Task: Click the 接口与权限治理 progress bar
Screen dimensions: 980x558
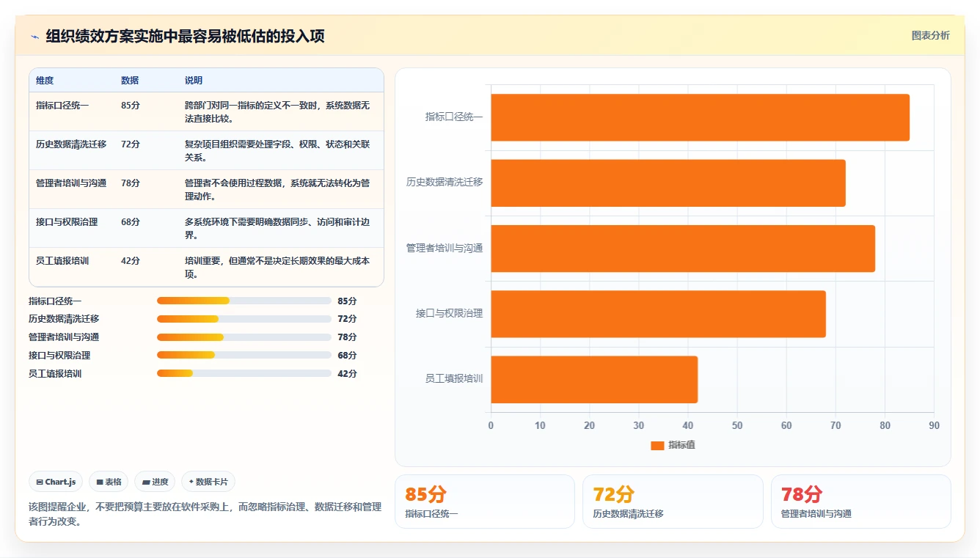Action: pos(244,356)
